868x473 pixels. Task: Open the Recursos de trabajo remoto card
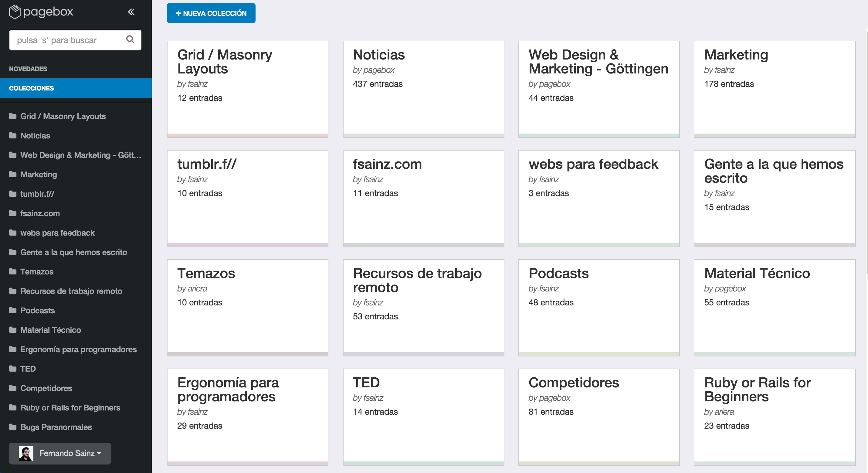pyautogui.click(x=423, y=308)
